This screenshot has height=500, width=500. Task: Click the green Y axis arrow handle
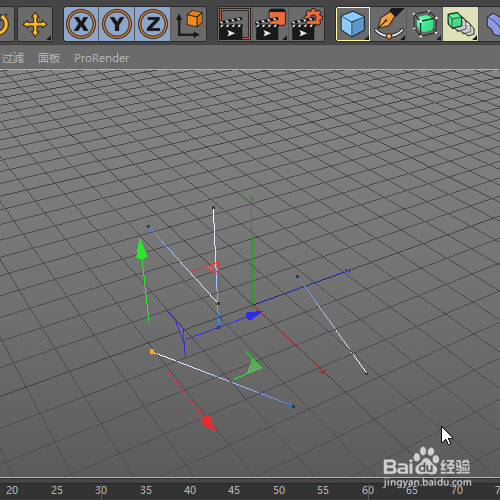pyautogui.click(x=141, y=249)
